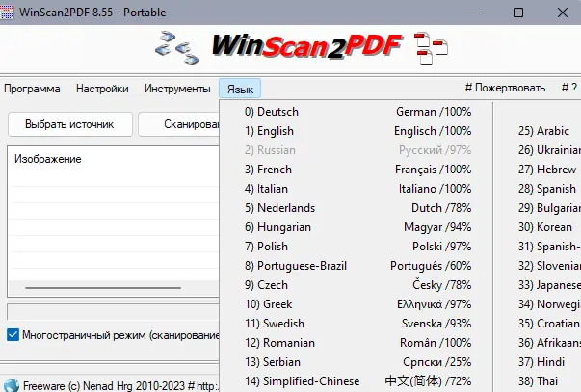Image resolution: width=581 pixels, height=392 pixels.
Task: Select 9) Czech language
Action: click(x=357, y=285)
